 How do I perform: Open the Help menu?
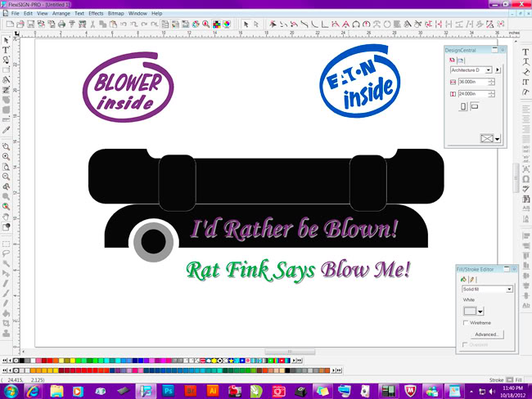pos(157,14)
